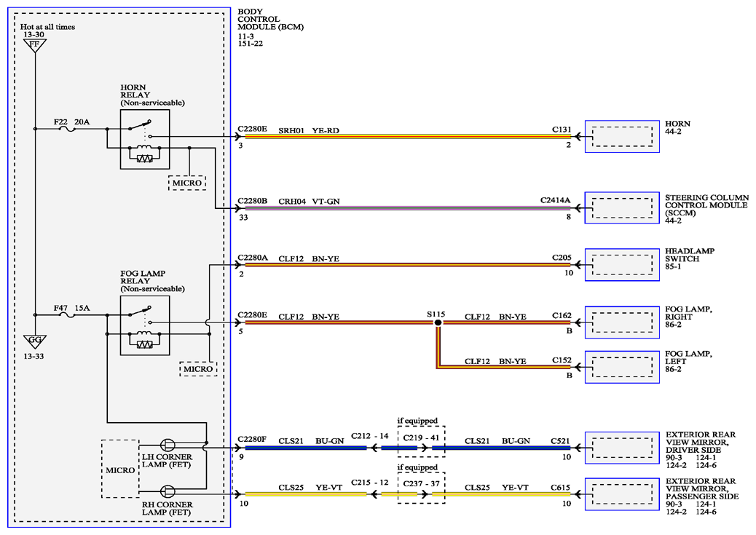756x535 pixels.
Task: Select the MICRO box below Fog Lamp Relay
Action: pyautogui.click(x=198, y=369)
